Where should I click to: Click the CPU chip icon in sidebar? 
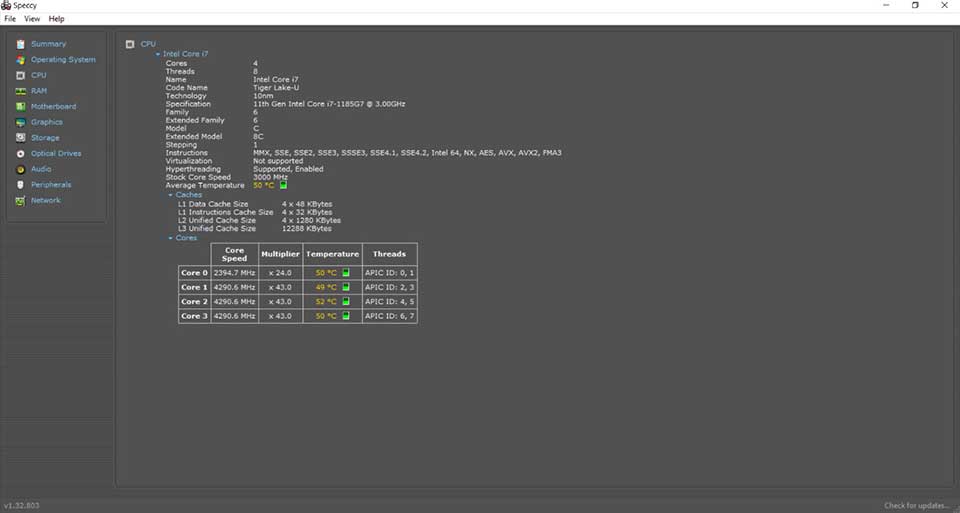point(20,75)
